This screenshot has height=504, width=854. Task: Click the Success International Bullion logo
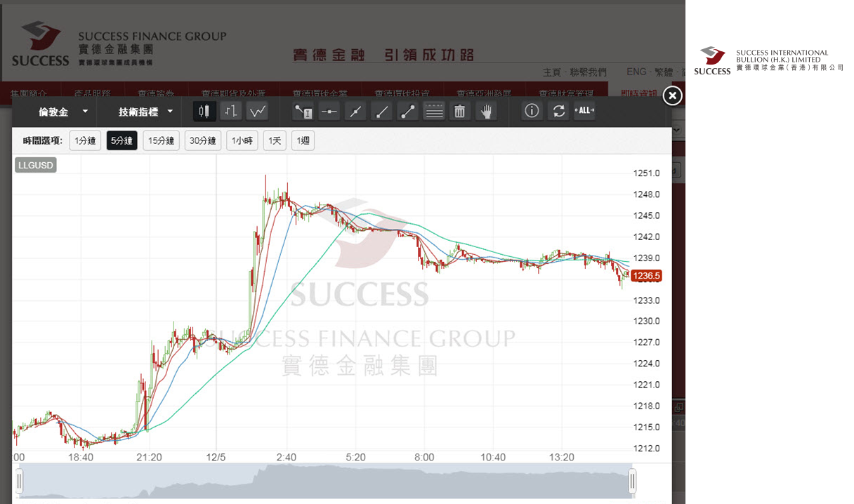pos(769,60)
